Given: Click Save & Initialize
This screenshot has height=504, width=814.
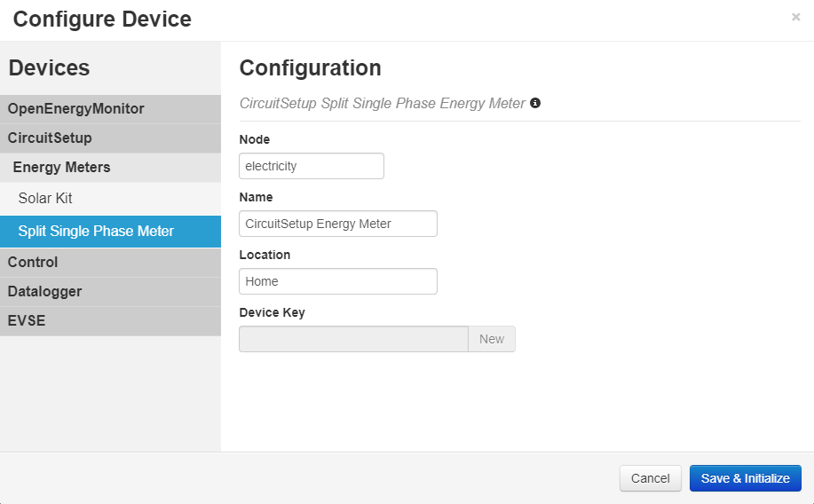Looking at the screenshot, I should (x=745, y=478).
